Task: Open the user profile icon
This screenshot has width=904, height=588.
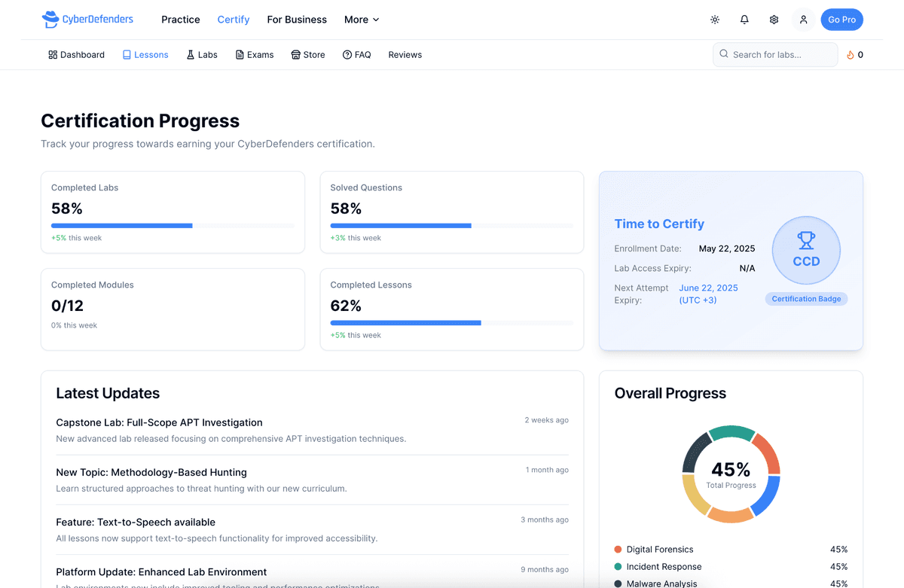Action: coord(803,20)
